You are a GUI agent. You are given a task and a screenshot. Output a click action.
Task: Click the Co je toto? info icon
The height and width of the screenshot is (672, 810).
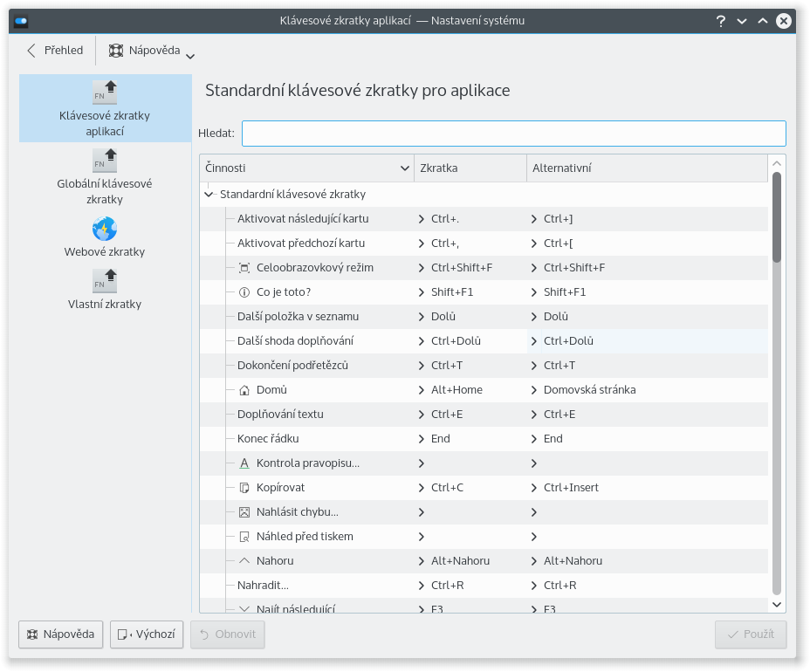pos(244,292)
